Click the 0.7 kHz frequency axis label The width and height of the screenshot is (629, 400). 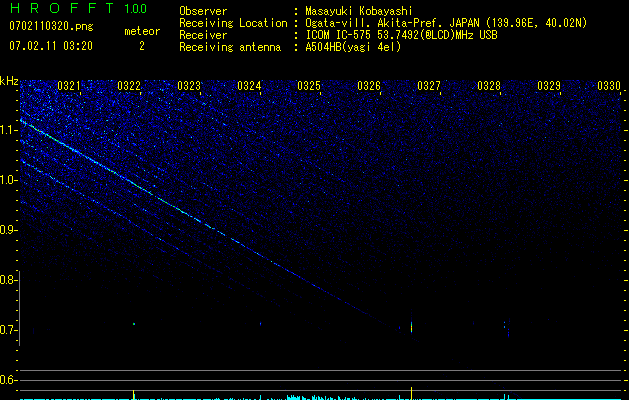[x=9, y=330]
